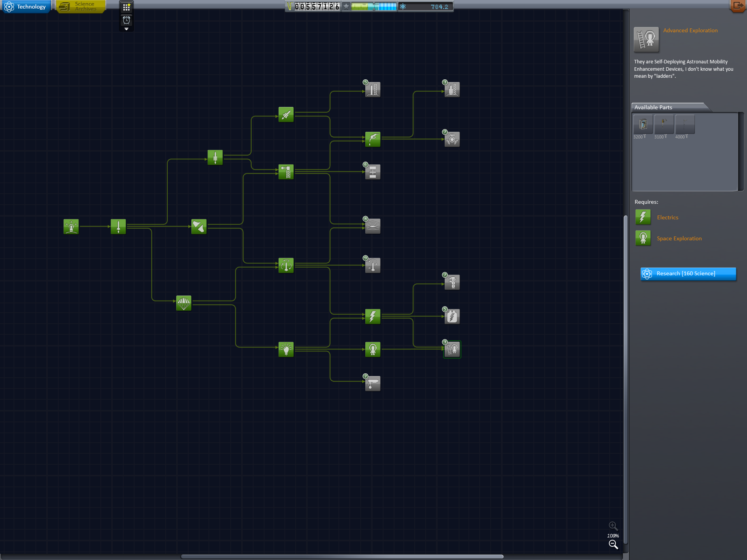The width and height of the screenshot is (747, 560).
Task: Open the app grid with star icon
Action: (x=126, y=7)
